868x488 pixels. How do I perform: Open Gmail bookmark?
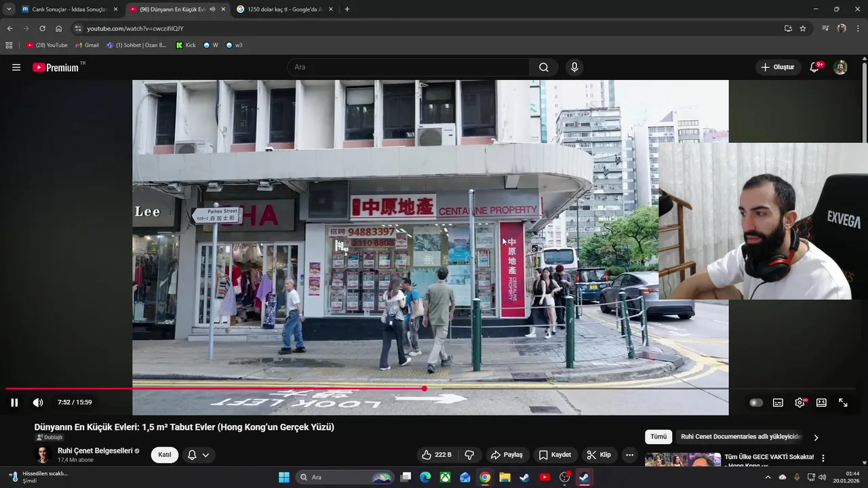click(87, 45)
